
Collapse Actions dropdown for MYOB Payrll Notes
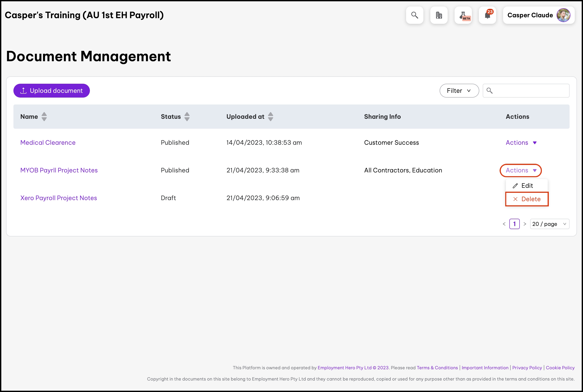click(x=520, y=170)
